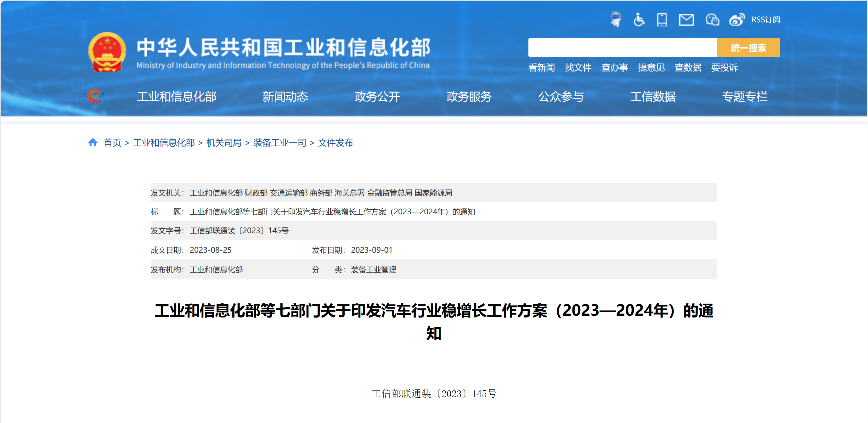Select the 标题 row document title text
The width and height of the screenshot is (868, 423).
(x=332, y=212)
